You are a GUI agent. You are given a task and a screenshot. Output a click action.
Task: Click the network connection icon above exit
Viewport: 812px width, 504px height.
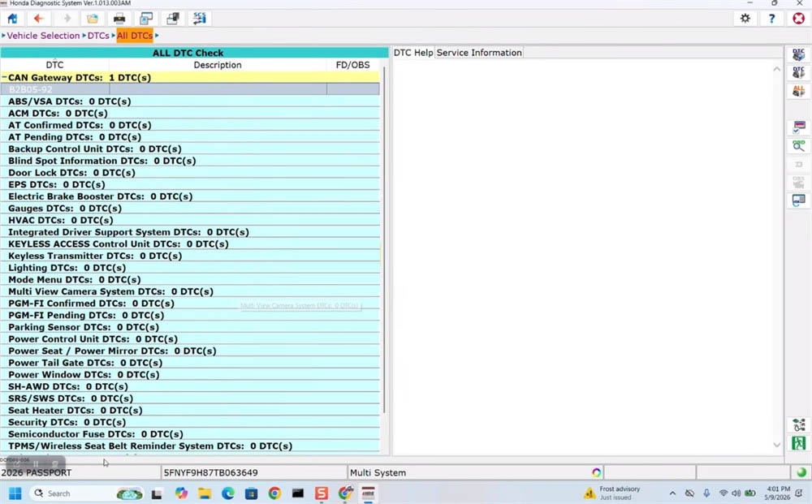click(x=798, y=424)
